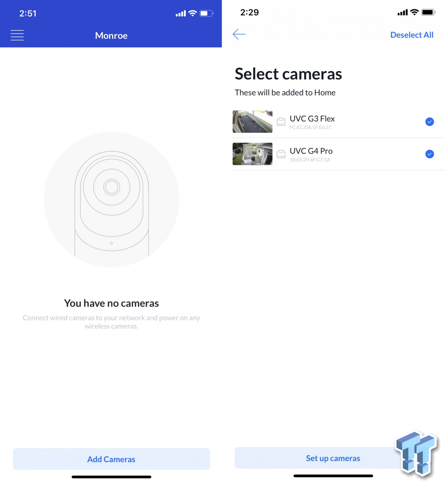Tap the camera illustration placeholder
Screen dimensions: 448x488
pos(111,200)
